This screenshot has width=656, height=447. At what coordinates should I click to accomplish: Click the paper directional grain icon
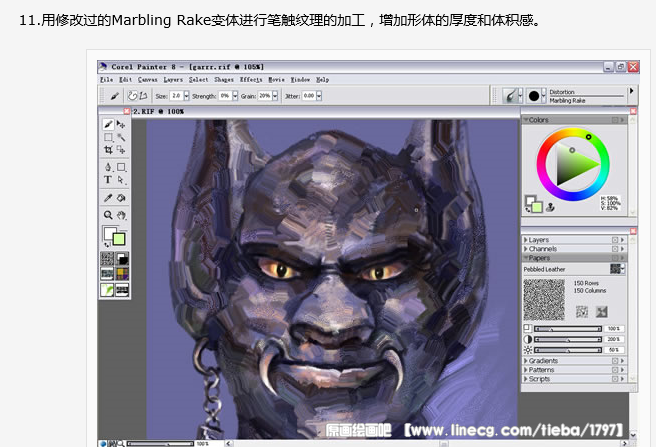[x=602, y=311]
